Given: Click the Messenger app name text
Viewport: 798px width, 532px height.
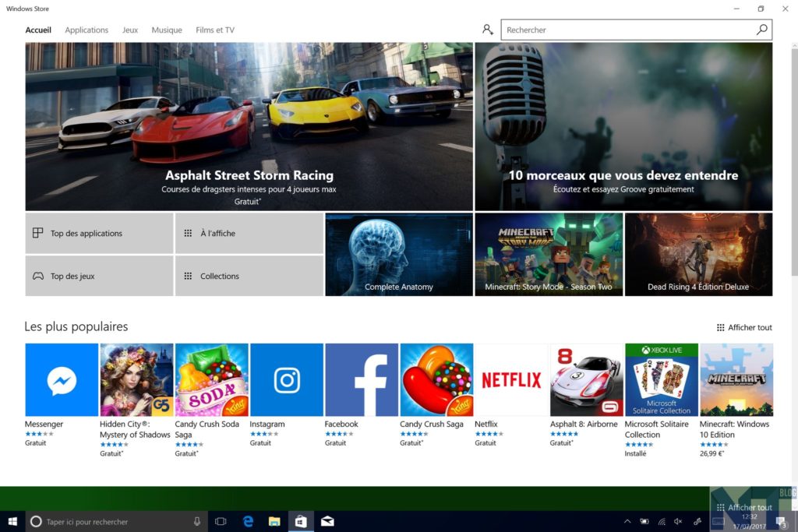Looking at the screenshot, I should point(44,424).
